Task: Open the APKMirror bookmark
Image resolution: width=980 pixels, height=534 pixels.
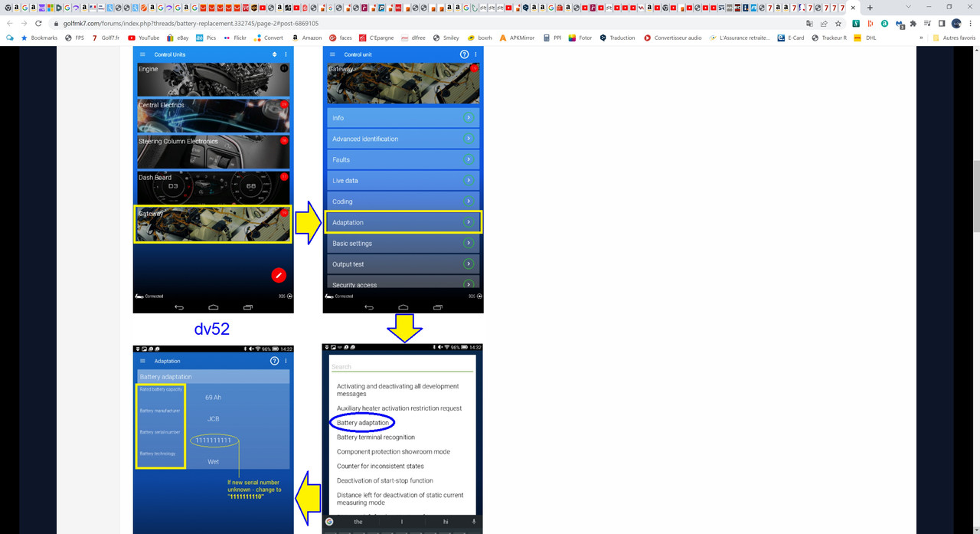Action: (517, 38)
